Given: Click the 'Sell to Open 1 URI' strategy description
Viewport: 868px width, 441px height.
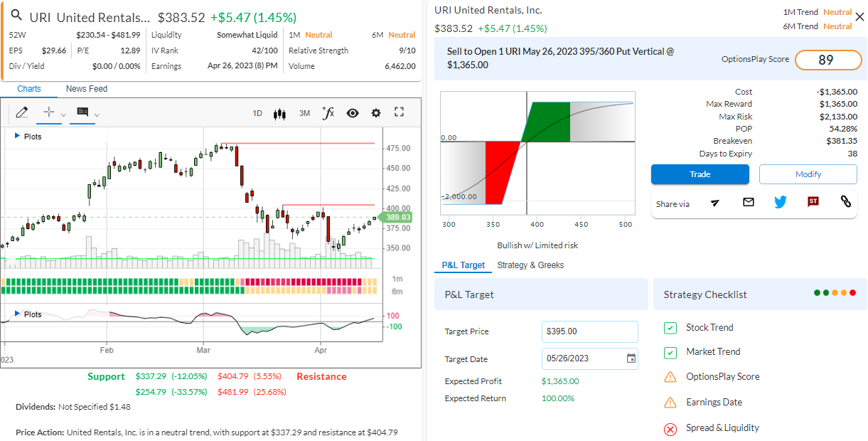Looking at the screenshot, I should [561, 58].
